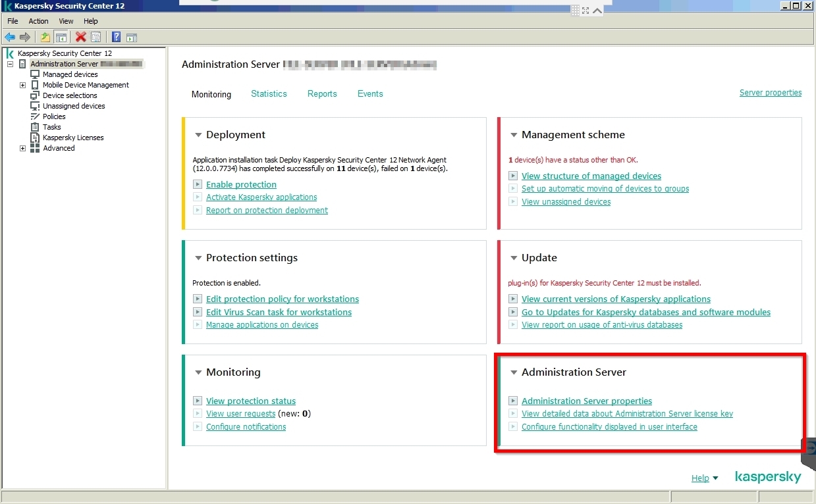
Task: Collapse the Protection settings section
Action: [198, 258]
